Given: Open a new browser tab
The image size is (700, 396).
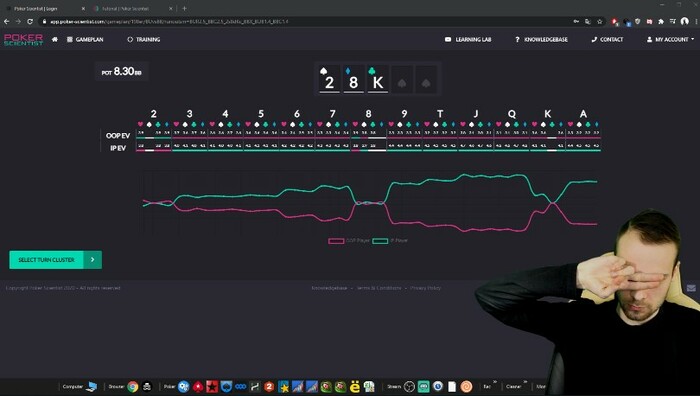Looking at the screenshot, I should [184, 8].
